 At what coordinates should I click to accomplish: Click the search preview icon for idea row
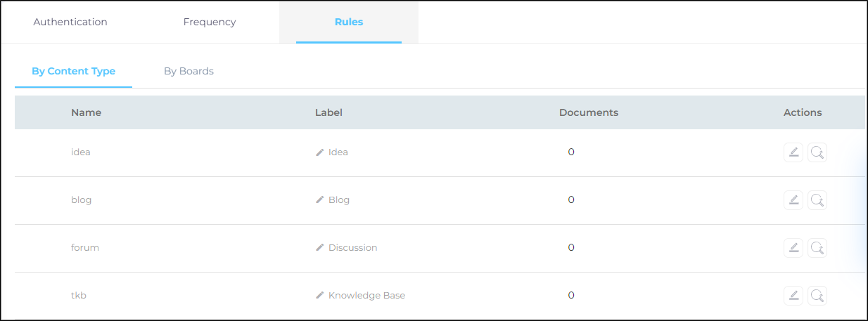817,152
